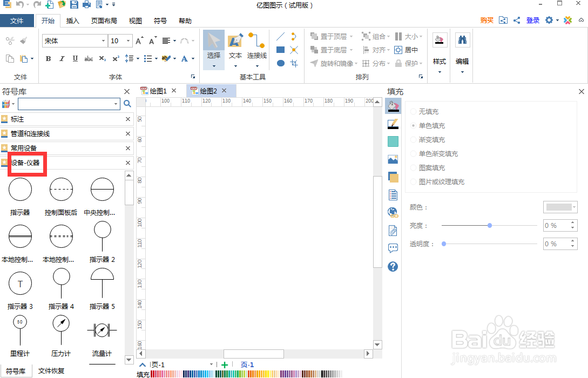Click the symbol library search icon
This screenshot has height=378, width=588.
click(x=127, y=104)
